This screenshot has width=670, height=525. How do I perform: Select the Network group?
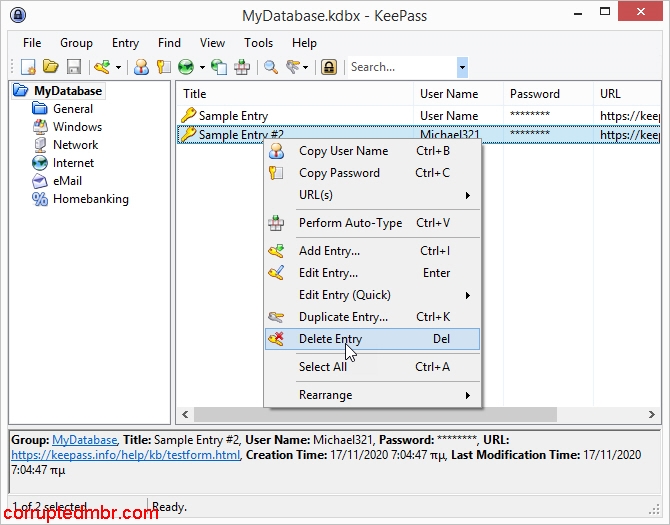[75, 144]
